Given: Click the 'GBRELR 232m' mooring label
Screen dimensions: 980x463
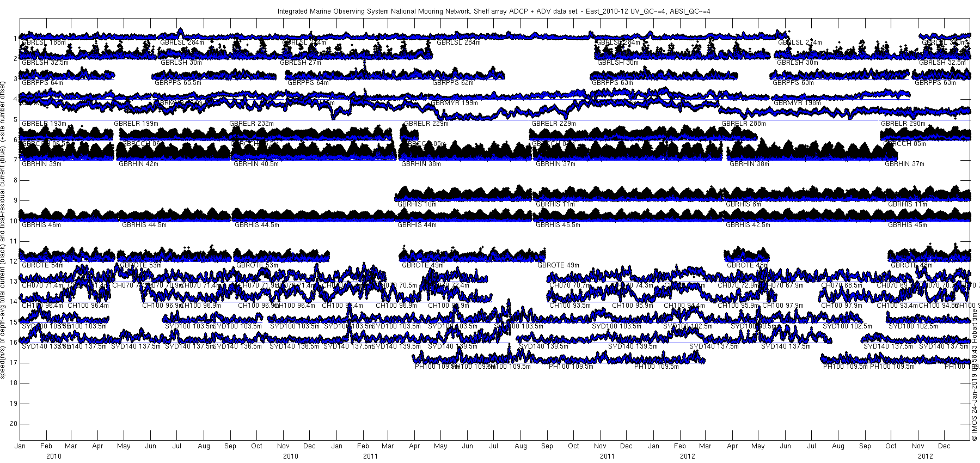Looking at the screenshot, I should (x=252, y=124).
